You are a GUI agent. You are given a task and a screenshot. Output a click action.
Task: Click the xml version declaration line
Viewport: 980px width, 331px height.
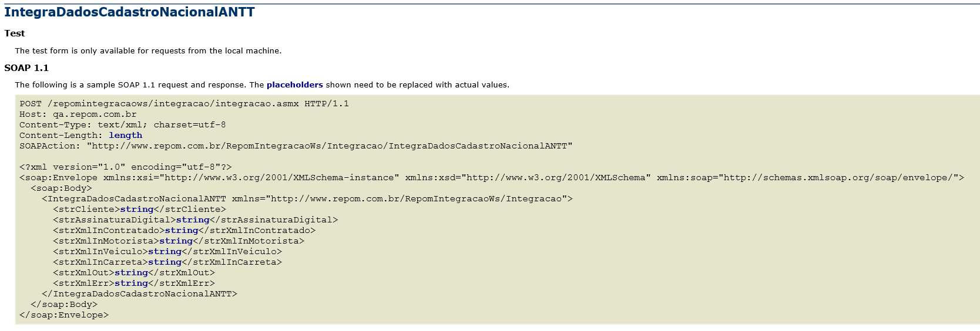click(126, 167)
